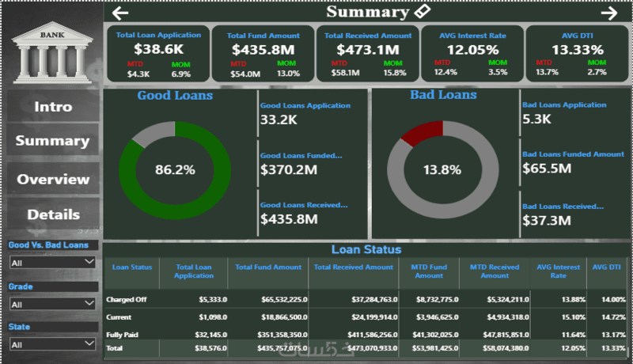The image size is (633, 364).
Task: Click the Bad Loans chart title
Action: pyautogui.click(x=443, y=94)
